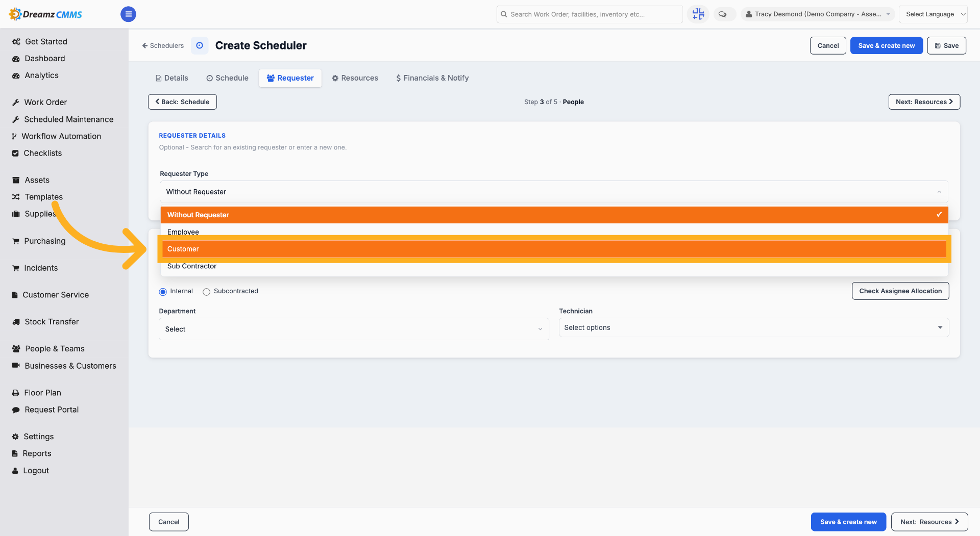Click the Save button
The image size is (980, 536).
point(946,45)
